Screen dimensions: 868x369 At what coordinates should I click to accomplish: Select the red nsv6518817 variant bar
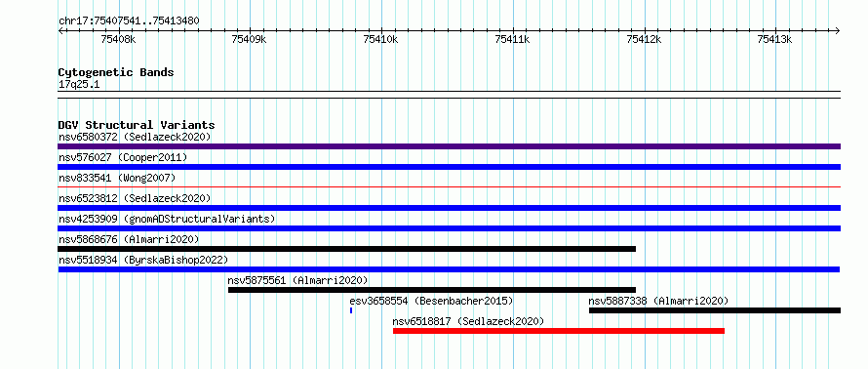click(559, 331)
